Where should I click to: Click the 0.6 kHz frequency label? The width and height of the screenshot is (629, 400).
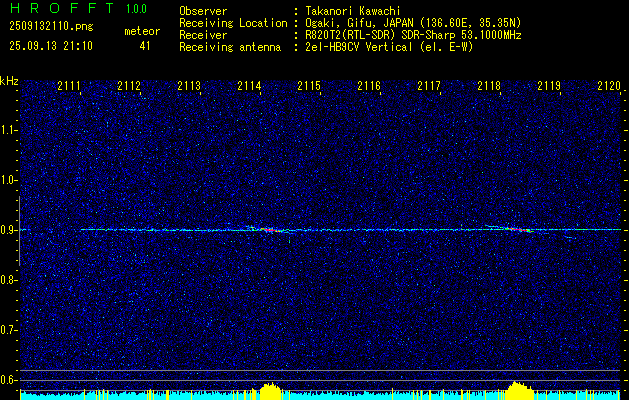8,380
